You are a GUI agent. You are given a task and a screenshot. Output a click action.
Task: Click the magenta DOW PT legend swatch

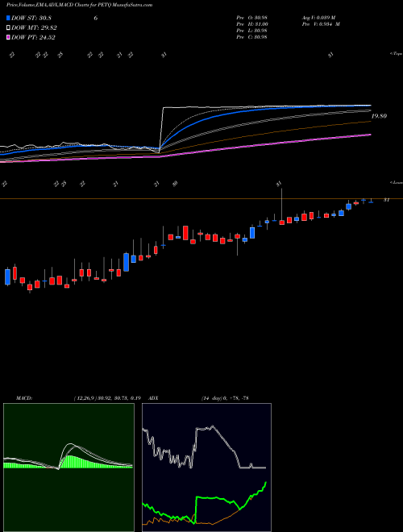(x=8, y=37)
